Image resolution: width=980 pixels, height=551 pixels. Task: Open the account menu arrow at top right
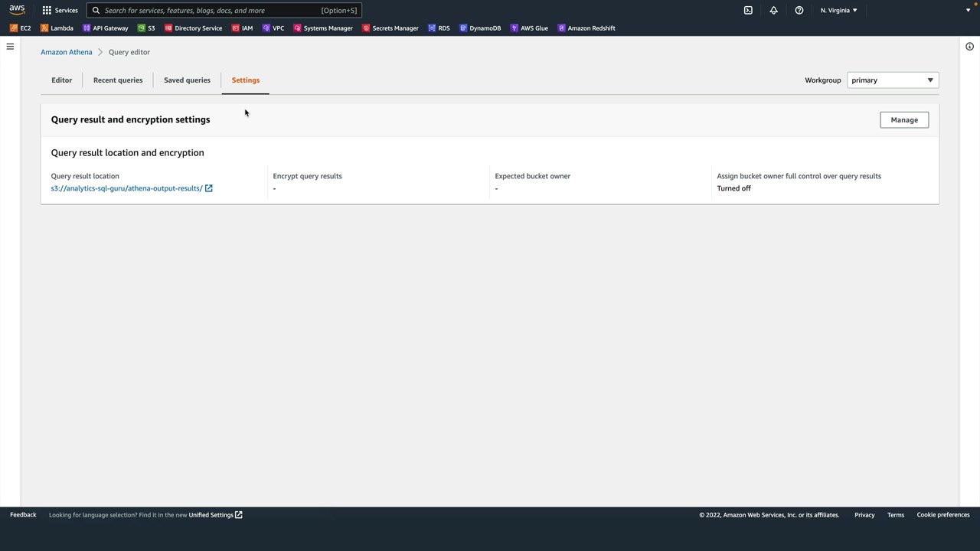click(968, 10)
